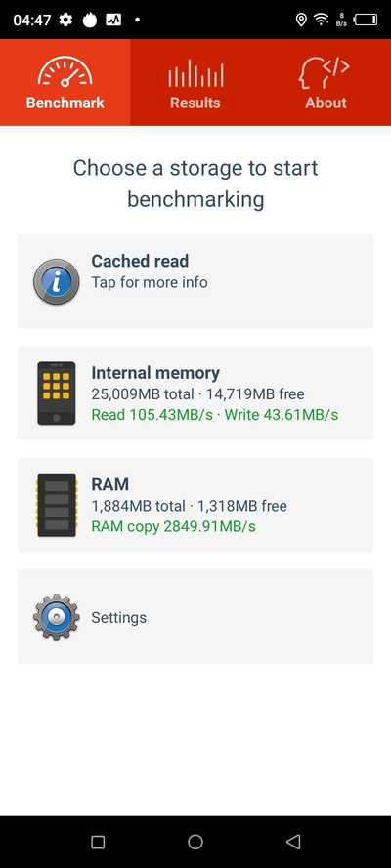Screen dimensions: 391x868
Task: Tap Android back navigation button
Action: [293, 842]
